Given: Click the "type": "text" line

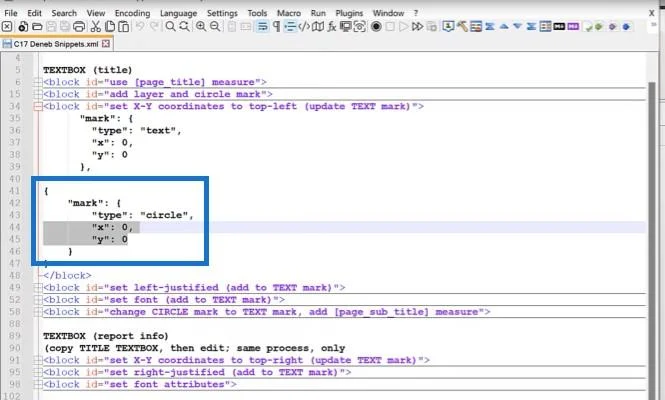Looking at the screenshot, I should (137, 131).
